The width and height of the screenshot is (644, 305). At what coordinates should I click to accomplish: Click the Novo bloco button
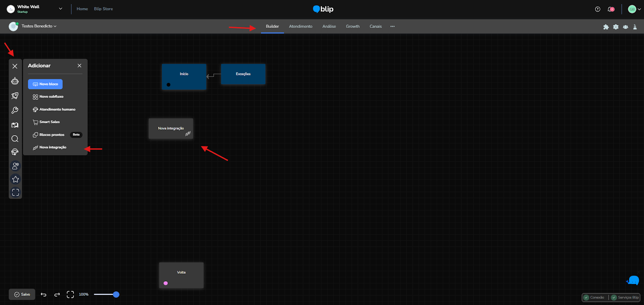click(45, 84)
